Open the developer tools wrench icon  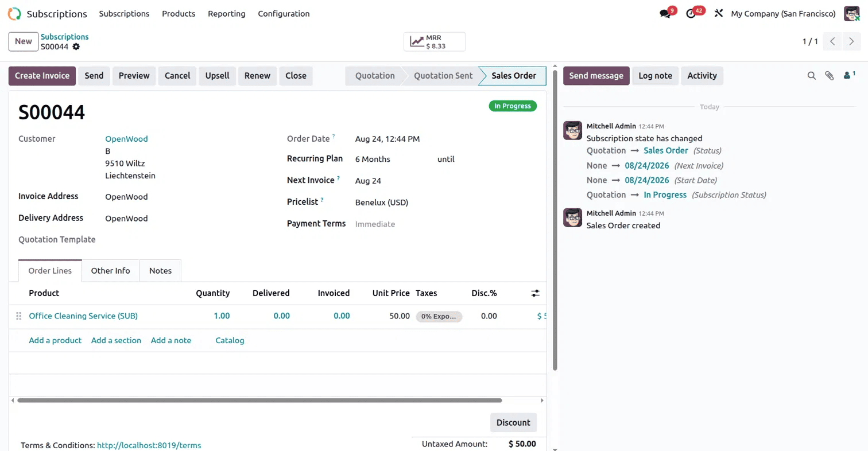[x=718, y=13]
